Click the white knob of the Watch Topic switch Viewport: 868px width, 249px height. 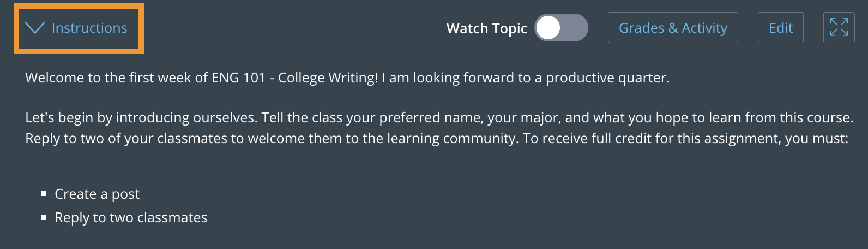tap(548, 28)
